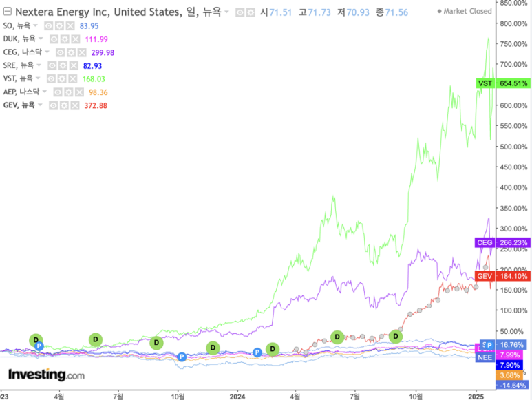Click the -14.64% price axis tag
Viewport: 532px width, 400px height.
(x=512, y=385)
